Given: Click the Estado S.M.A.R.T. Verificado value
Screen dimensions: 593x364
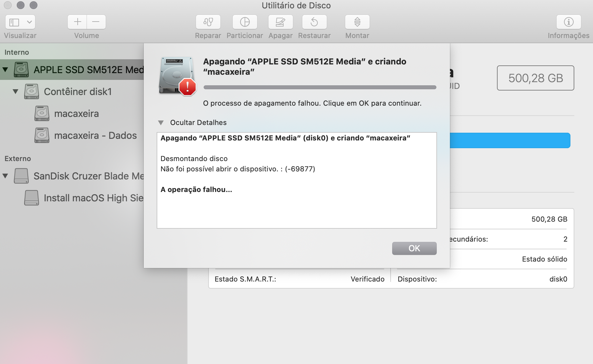Looking at the screenshot, I should (367, 279).
